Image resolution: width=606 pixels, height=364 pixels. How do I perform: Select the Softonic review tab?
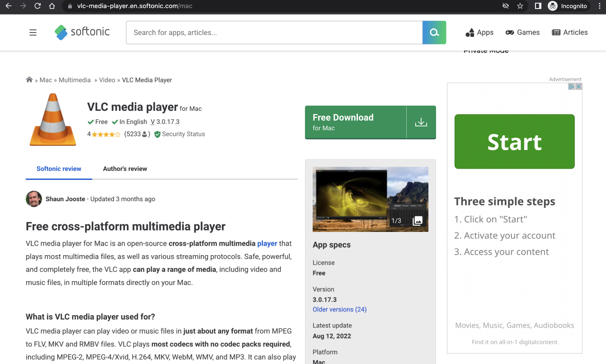pyautogui.click(x=59, y=169)
